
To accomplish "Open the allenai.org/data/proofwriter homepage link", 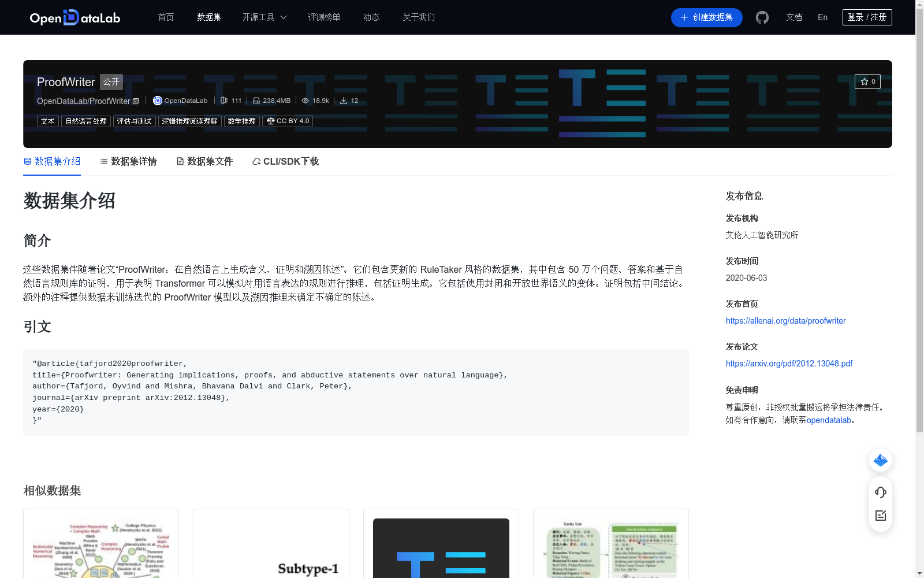I will tap(785, 321).
